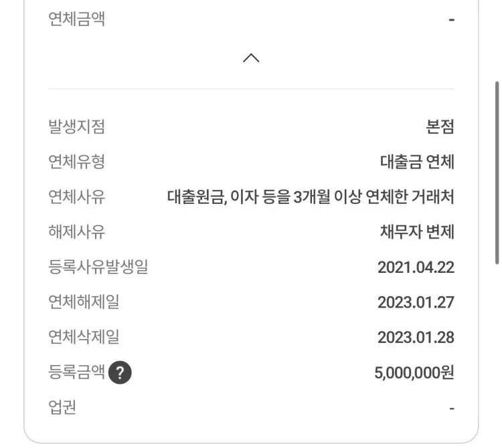Click the 5,000,000원 amount
502x448 pixels.
coord(414,372)
